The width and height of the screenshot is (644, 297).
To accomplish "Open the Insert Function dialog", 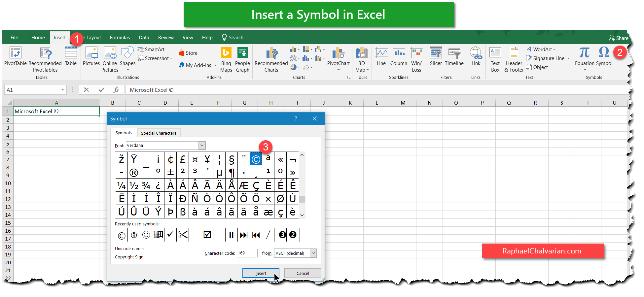I will click(x=116, y=90).
